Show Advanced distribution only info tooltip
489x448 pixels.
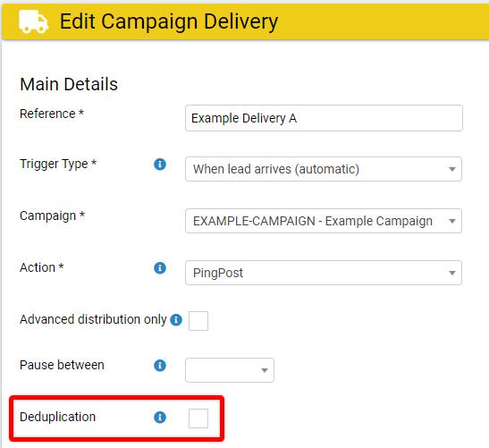pyautogui.click(x=176, y=320)
